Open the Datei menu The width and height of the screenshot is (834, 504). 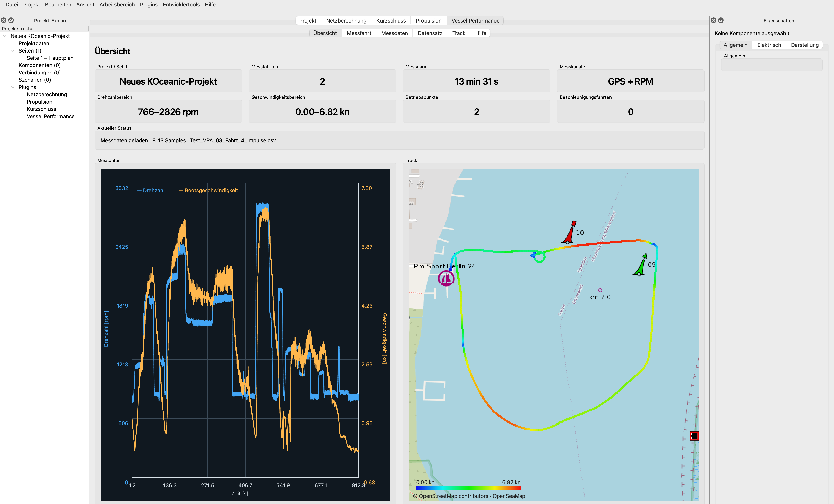point(12,5)
